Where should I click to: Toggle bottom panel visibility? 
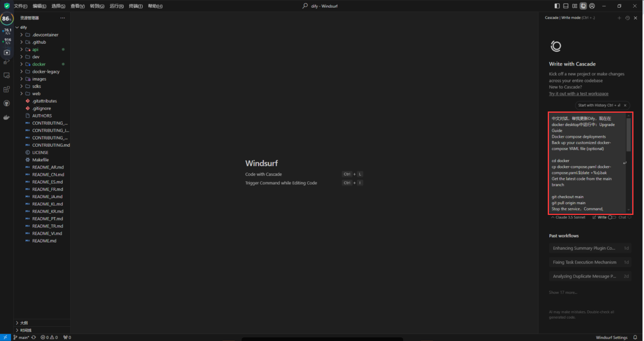[x=566, y=6]
